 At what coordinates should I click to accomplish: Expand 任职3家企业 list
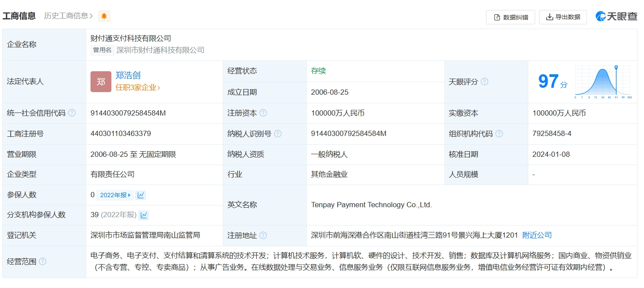pyautogui.click(x=138, y=87)
